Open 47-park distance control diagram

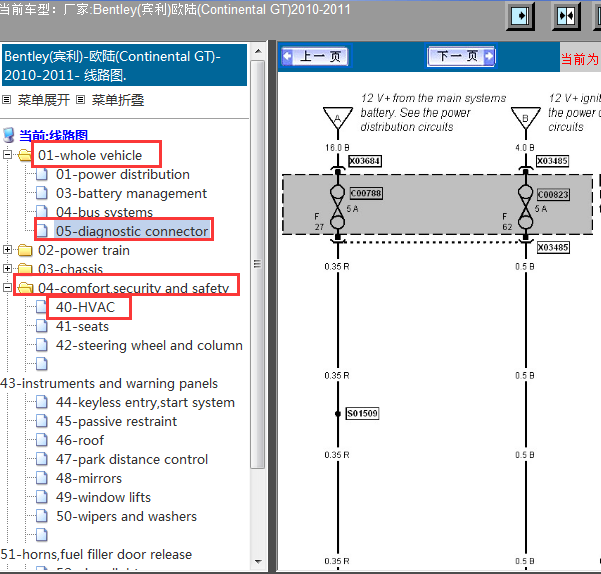(x=132, y=459)
